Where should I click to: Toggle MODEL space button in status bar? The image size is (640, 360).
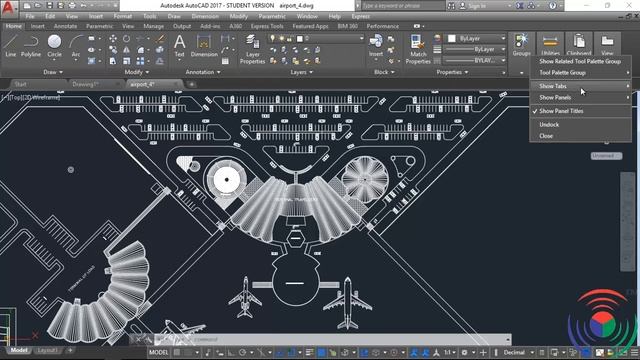click(158, 352)
